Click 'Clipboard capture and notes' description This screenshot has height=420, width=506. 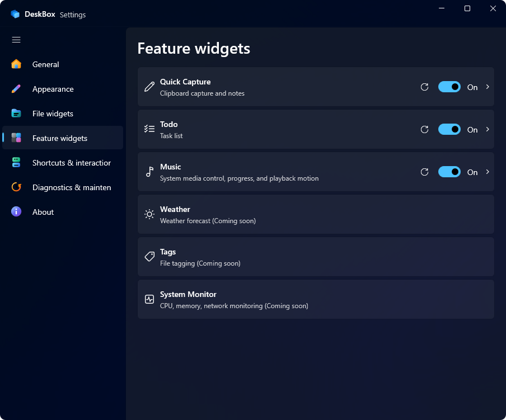pyautogui.click(x=202, y=93)
